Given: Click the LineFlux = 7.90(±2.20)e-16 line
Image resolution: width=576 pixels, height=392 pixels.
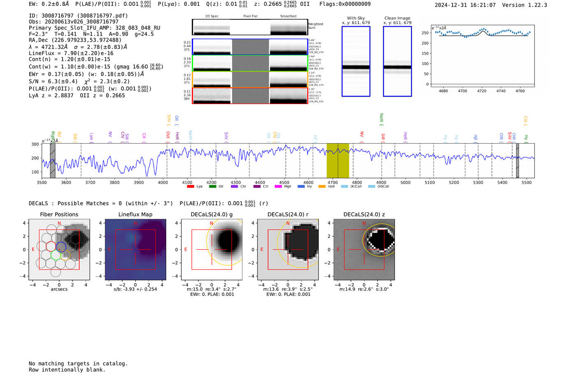Looking at the screenshot, I should [71, 53].
